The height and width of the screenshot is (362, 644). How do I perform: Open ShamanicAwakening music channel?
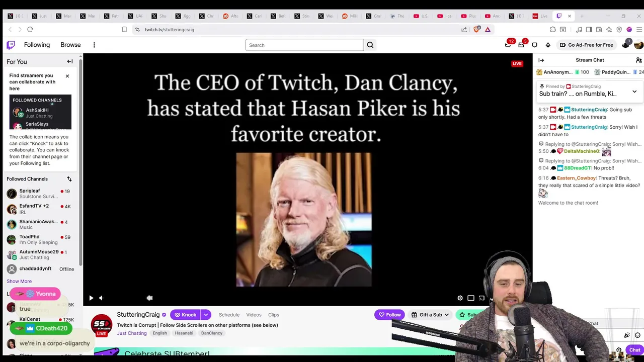[41, 224]
